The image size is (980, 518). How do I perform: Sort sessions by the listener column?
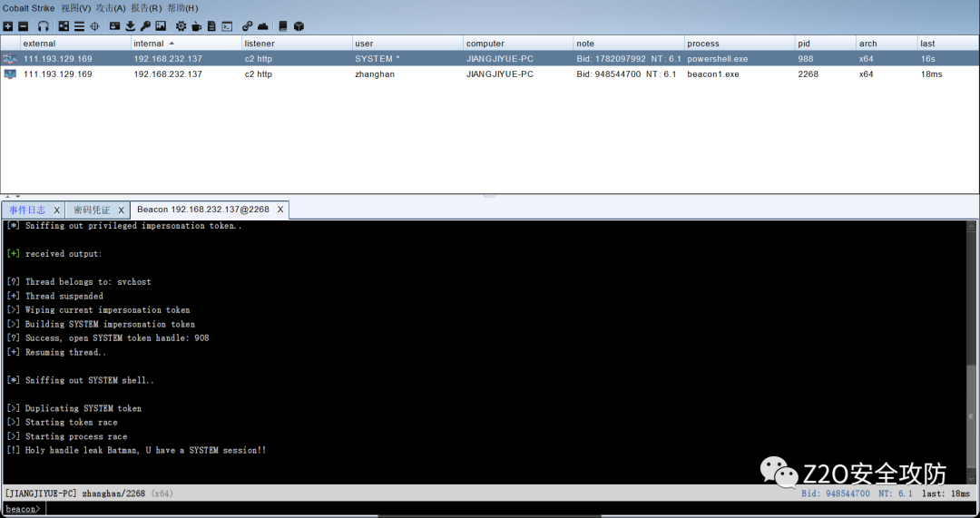pos(296,44)
